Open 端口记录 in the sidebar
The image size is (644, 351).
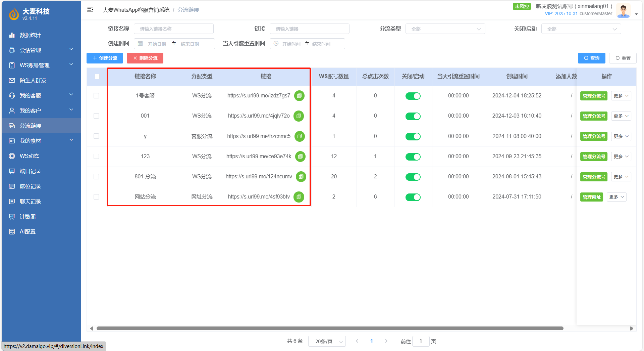pos(41,171)
